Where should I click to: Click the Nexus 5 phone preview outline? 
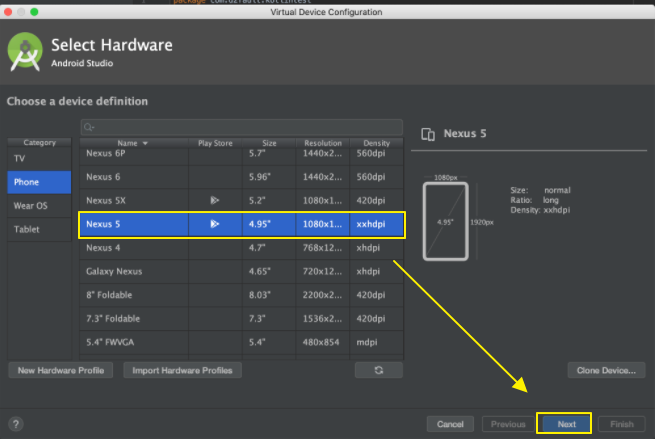(x=446, y=221)
